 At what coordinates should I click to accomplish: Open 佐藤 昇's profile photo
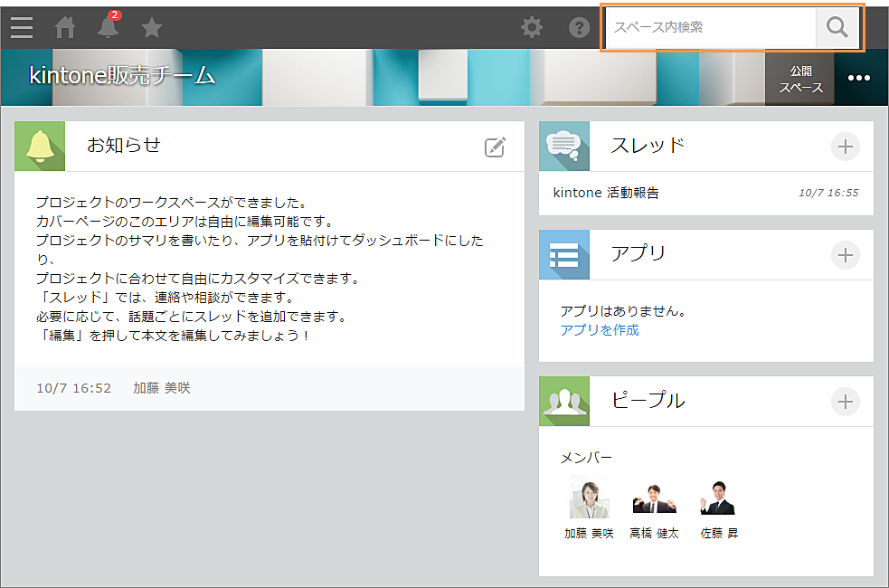pos(718,498)
